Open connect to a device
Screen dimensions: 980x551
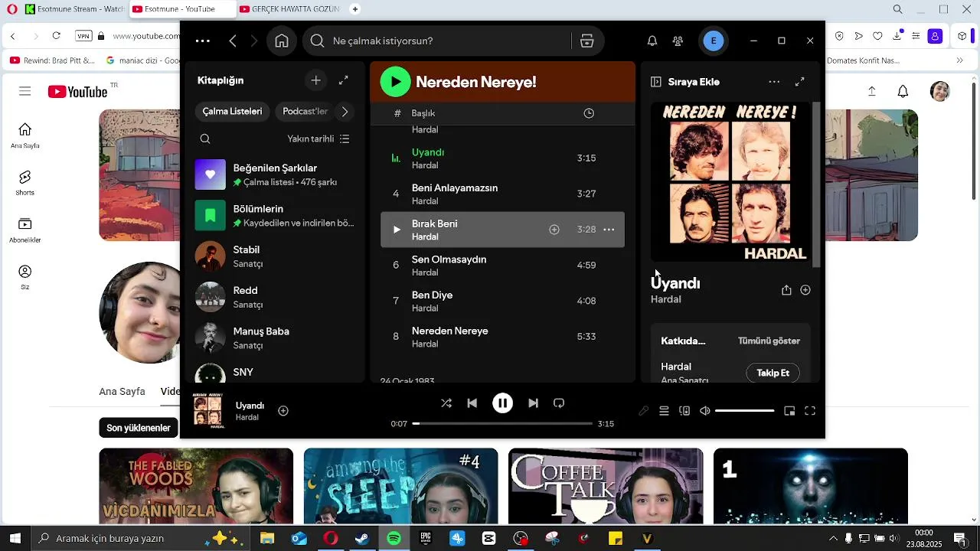coord(684,411)
